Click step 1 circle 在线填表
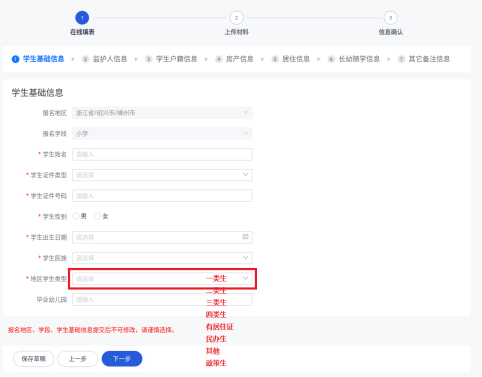The height and width of the screenshot is (377, 482). click(x=82, y=18)
